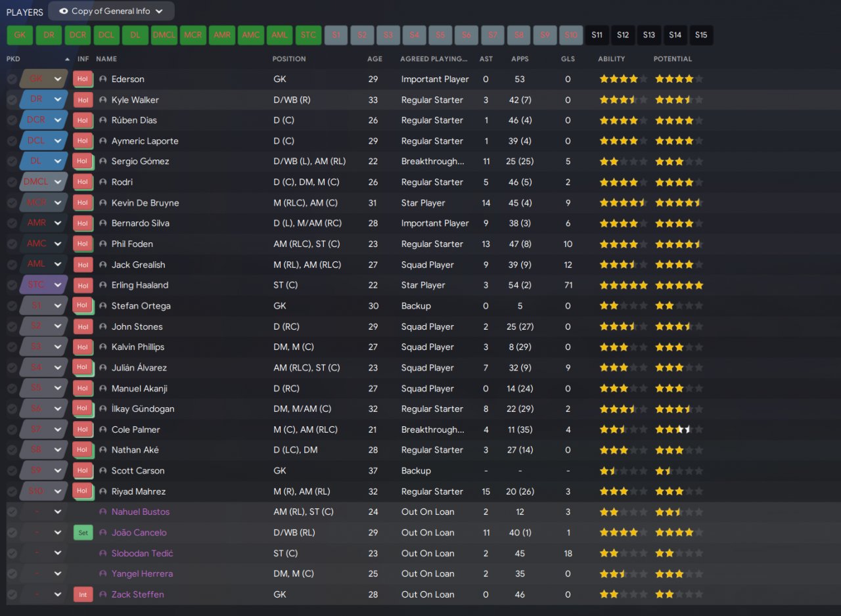Open the Copy of General Info view dropdown
This screenshot has width=841, height=616.
[x=111, y=11]
